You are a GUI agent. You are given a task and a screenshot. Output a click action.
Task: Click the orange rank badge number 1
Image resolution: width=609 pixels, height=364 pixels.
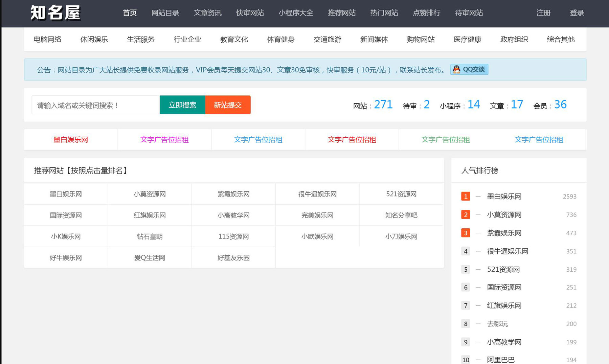tap(466, 196)
